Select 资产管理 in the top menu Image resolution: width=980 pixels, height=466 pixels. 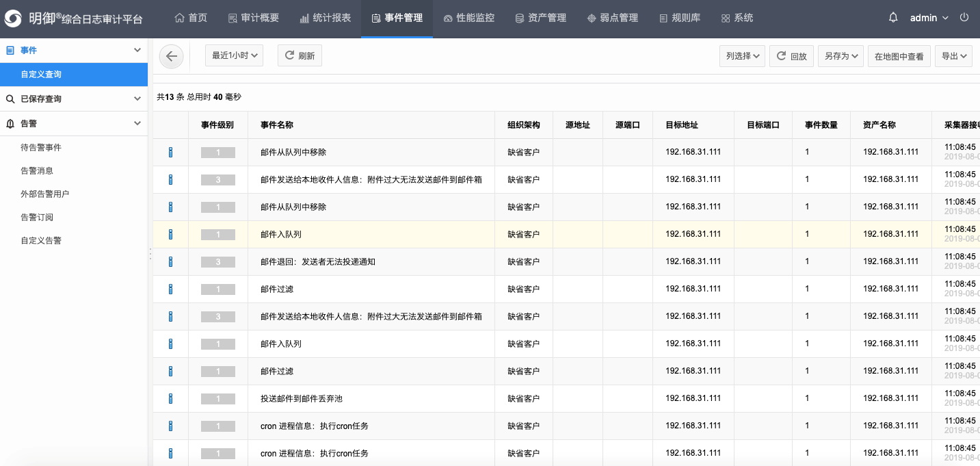540,18
